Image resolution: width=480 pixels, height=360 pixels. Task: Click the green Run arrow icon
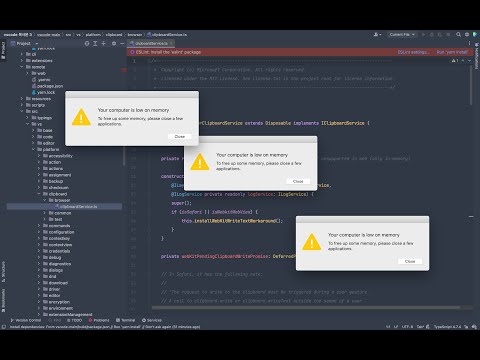(423, 34)
